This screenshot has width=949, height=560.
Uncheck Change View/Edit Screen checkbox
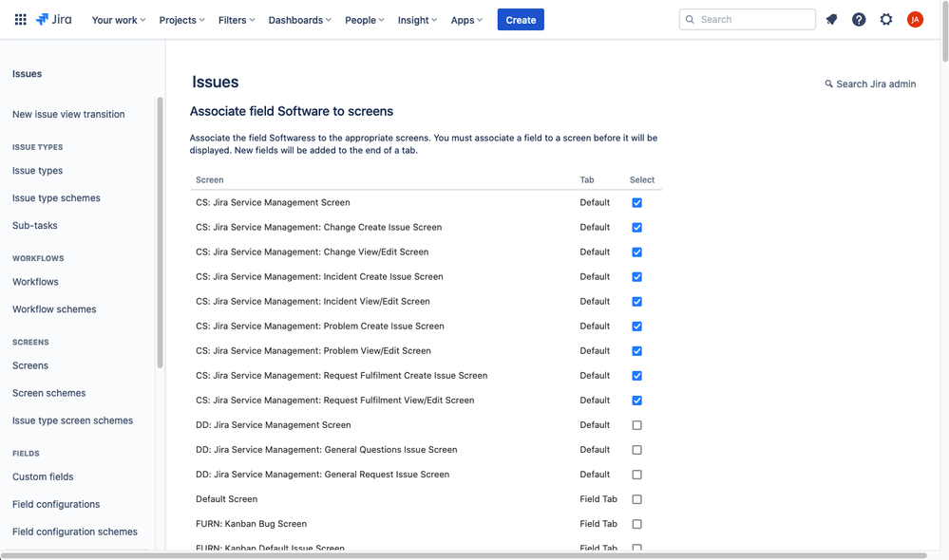point(636,252)
